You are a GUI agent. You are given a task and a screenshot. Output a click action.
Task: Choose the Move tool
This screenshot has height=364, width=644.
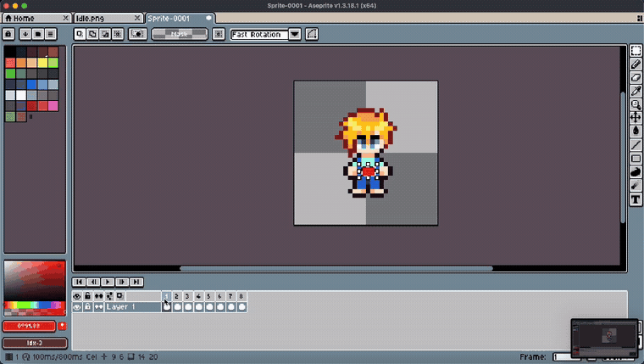click(636, 118)
